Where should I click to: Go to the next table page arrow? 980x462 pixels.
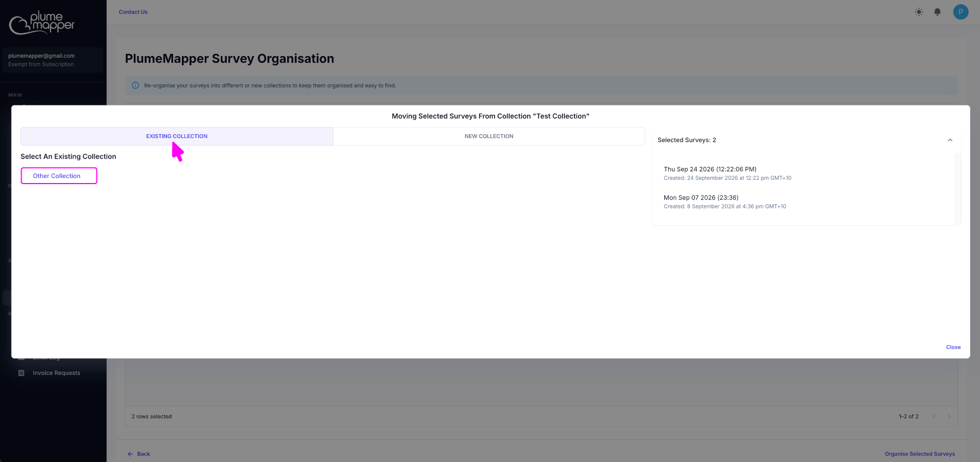(x=949, y=417)
